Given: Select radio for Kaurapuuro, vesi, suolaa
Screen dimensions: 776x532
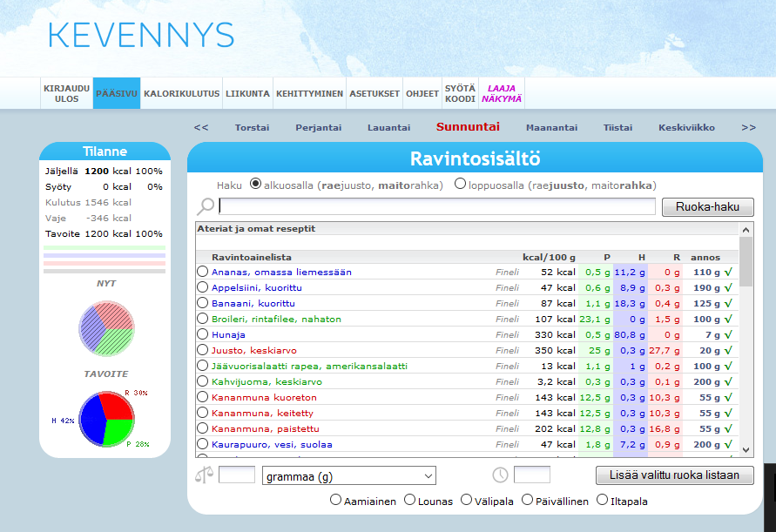Looking at the screenshot, I should (202, 444).
